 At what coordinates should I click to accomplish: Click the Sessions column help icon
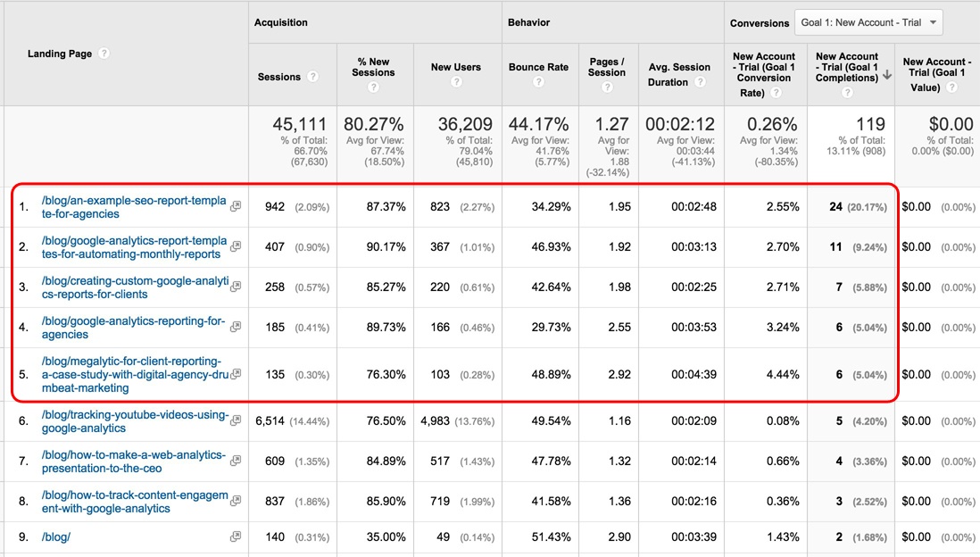pos(312,77)
